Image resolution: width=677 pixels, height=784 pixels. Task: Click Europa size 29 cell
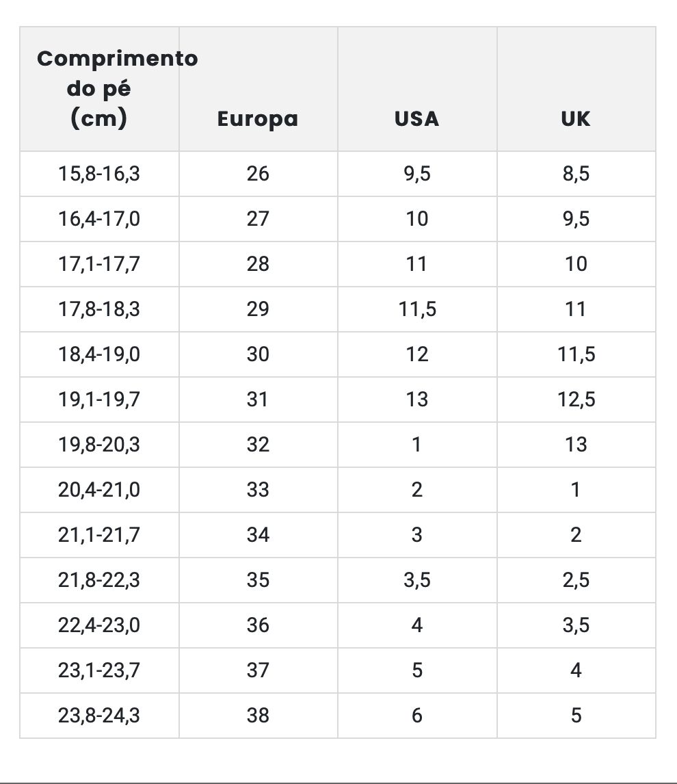(258, 309)
